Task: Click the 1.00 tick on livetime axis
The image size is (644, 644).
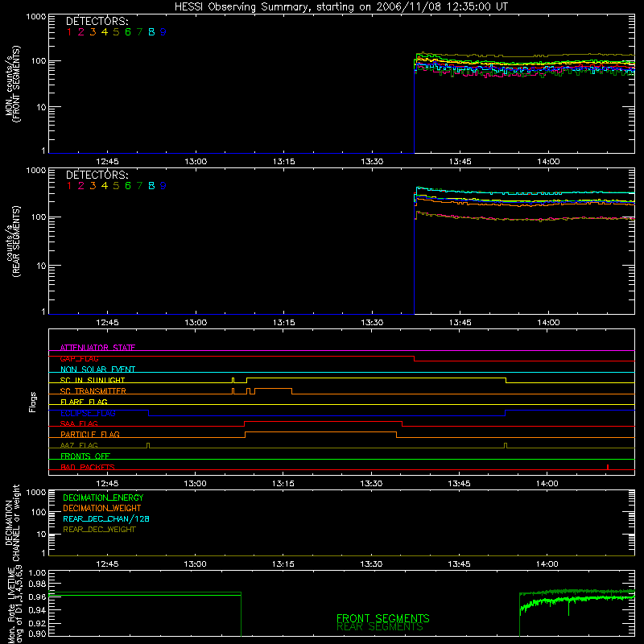Action: (36, 573)
